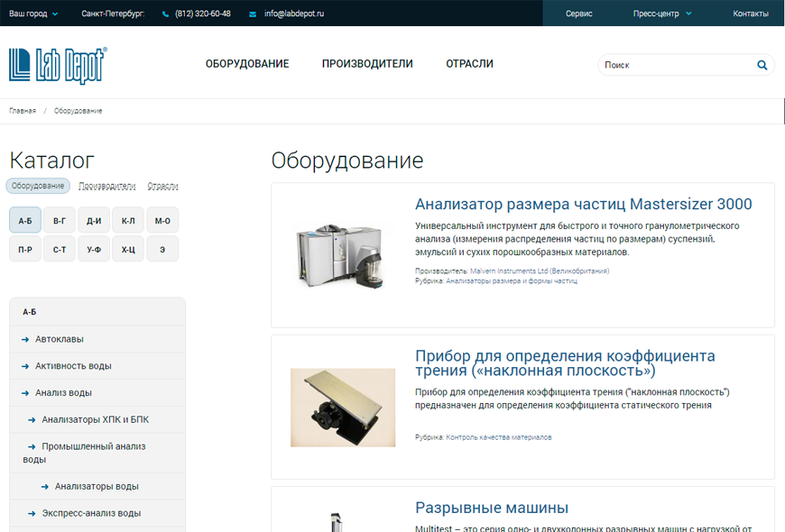Screen dimensions: 785x532
Task: Click the arrow icon beside Экспресс-анализ воды
Action: (x=32, y=513)
